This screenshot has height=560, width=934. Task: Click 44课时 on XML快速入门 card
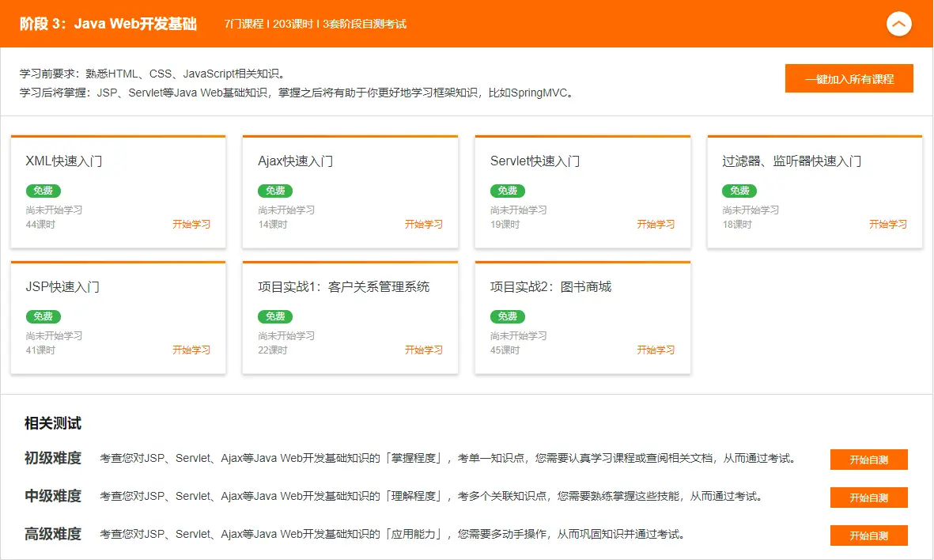click(x=40, y=225)
